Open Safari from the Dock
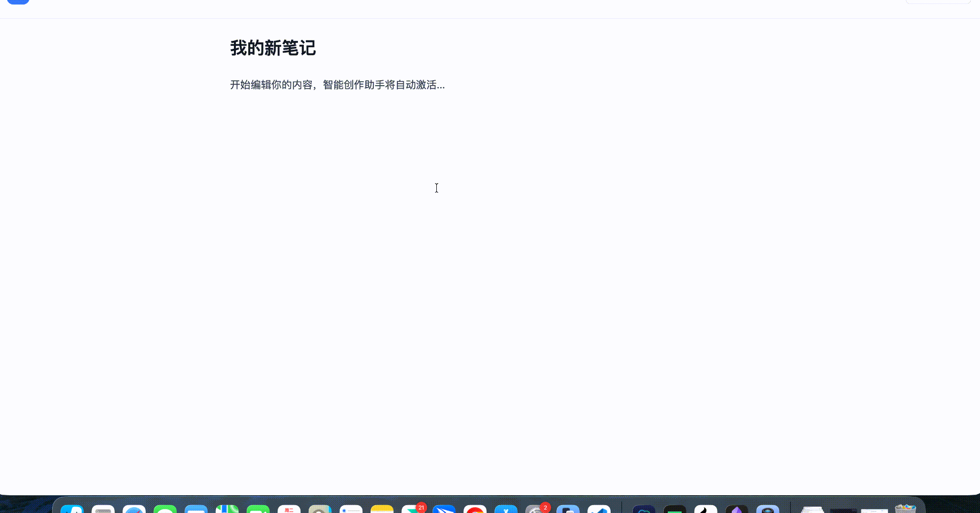This screenshot has height=513, width=980. click(x=134, y=508)
